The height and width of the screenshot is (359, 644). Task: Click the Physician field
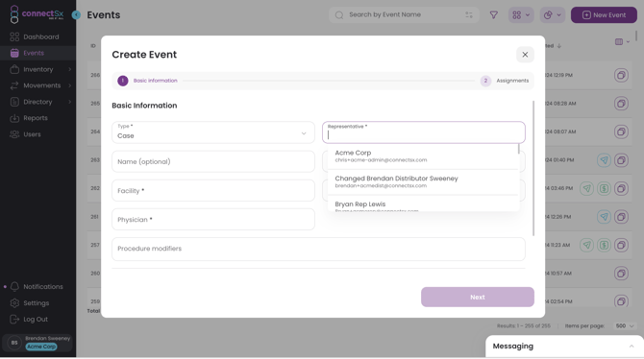pyautogui.click(x=213, y=220)
